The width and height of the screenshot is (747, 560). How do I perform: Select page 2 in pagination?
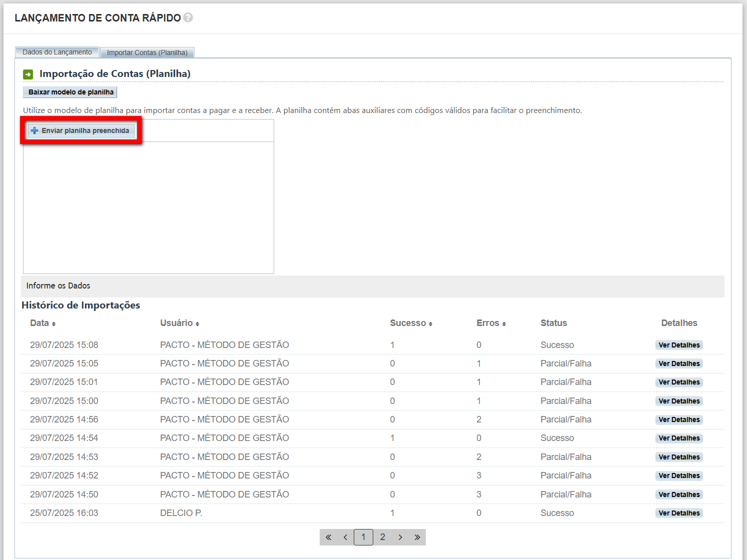(383, 537)
